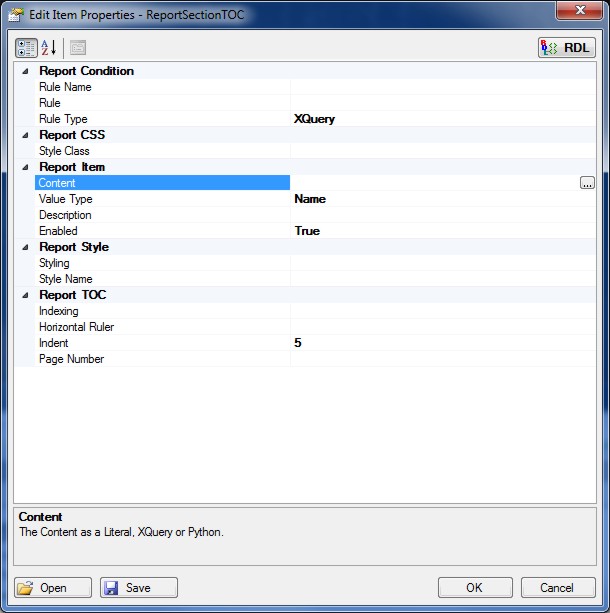Click the RDL button

pos(567,48)
